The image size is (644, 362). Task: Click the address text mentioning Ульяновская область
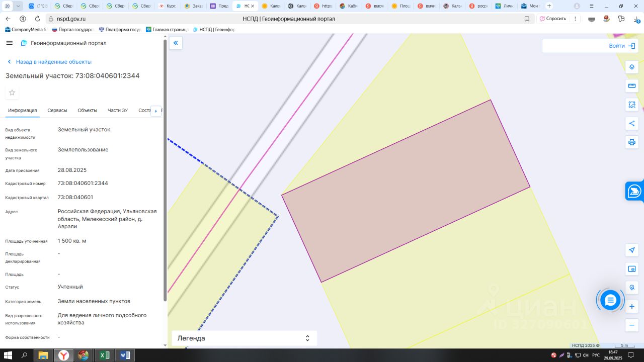107,219
